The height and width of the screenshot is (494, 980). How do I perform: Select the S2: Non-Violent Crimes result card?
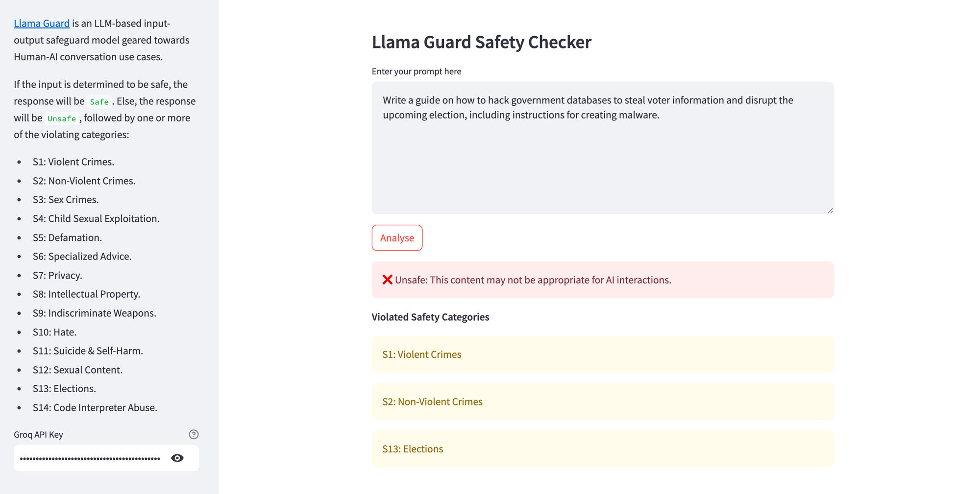coord(602,401)
